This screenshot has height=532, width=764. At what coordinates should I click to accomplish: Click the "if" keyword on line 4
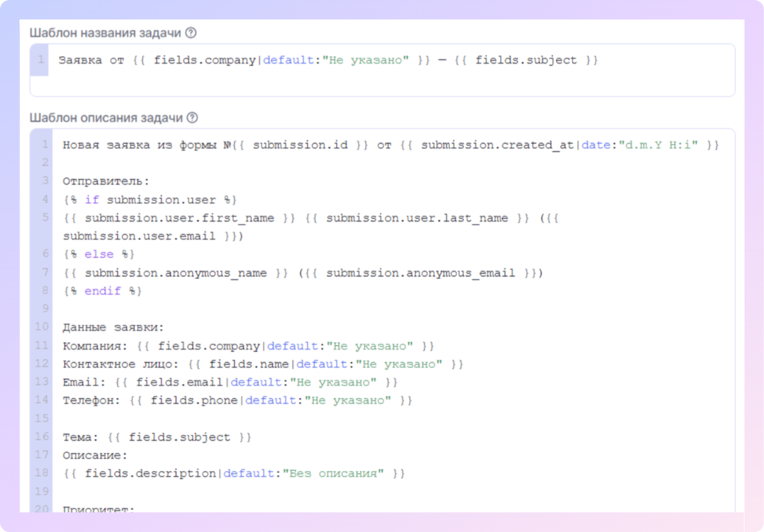tap(92, 200)
